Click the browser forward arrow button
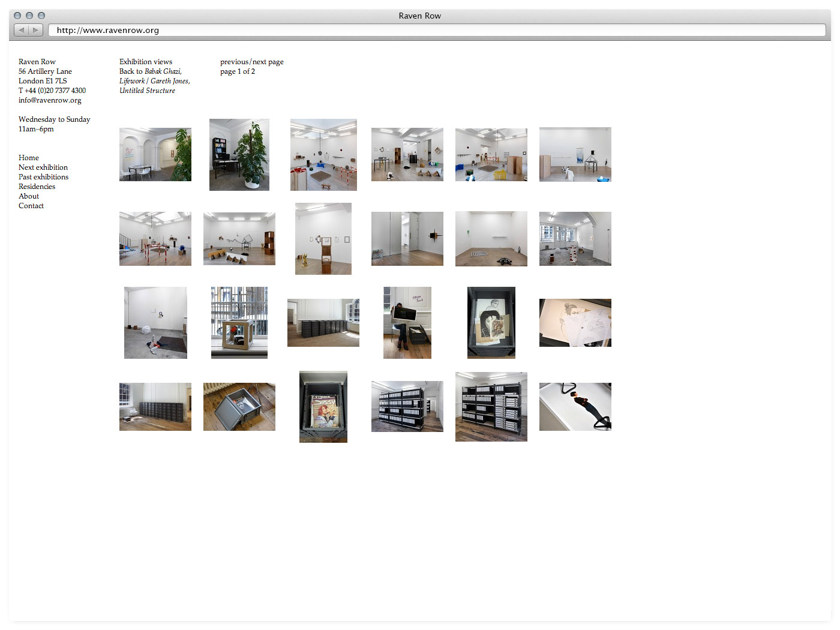 tap(35, 30)
